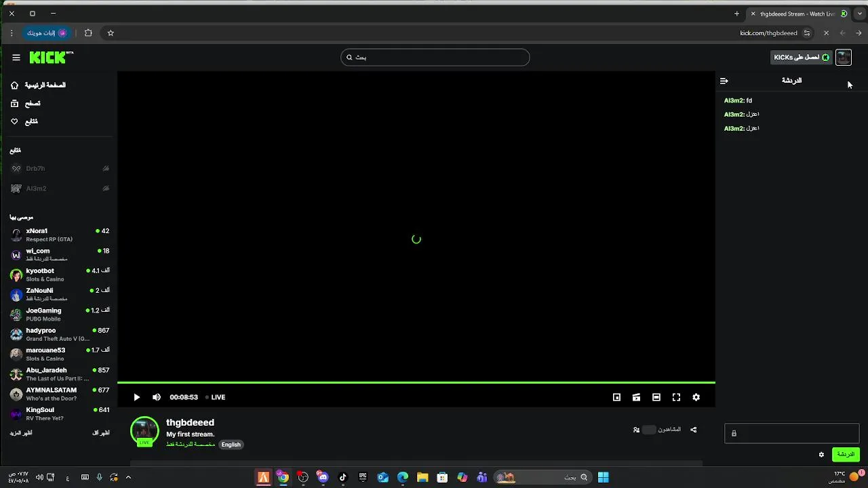Screen dimensions: 868x488
Task: Send message with green 'الدردشة' button
Action: point(845,454)
